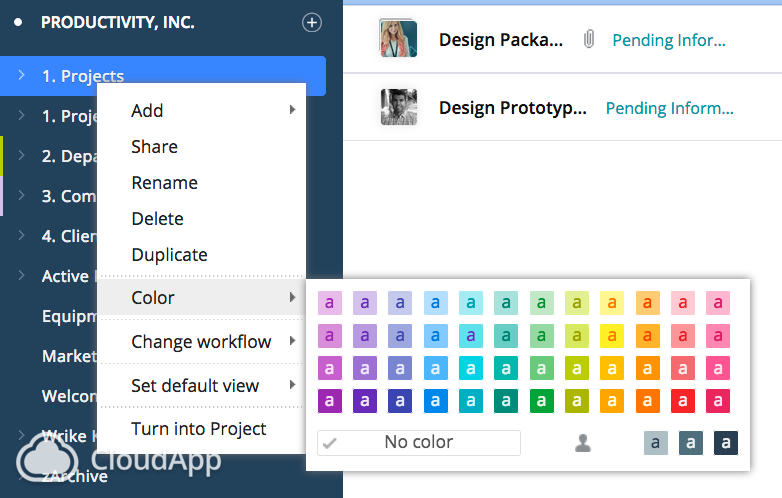
Task: Click Turn into Project option
Action: point(199,429)
